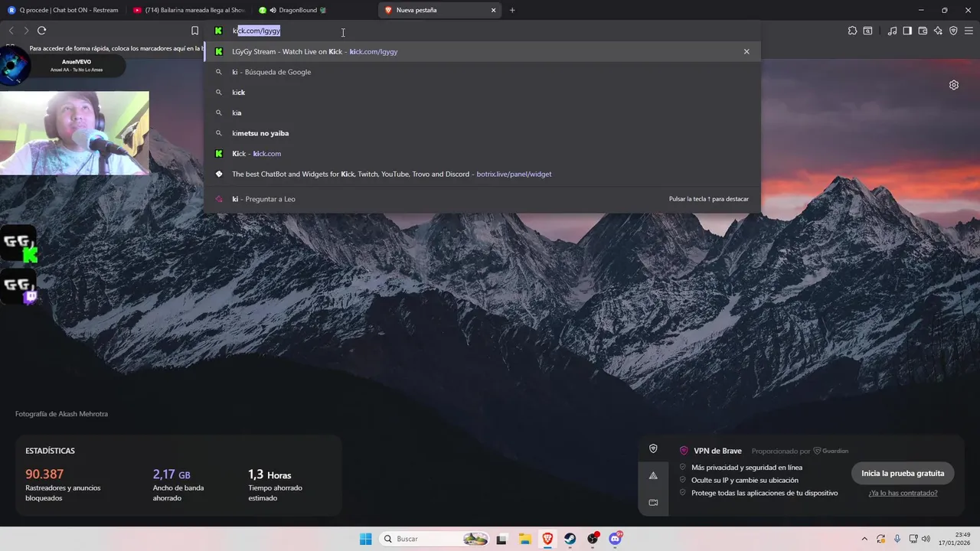Image resolution: width=980 pixels, height=551 pixels.
Task: Click the GG Twitch overlay icon
Action: 19,287
